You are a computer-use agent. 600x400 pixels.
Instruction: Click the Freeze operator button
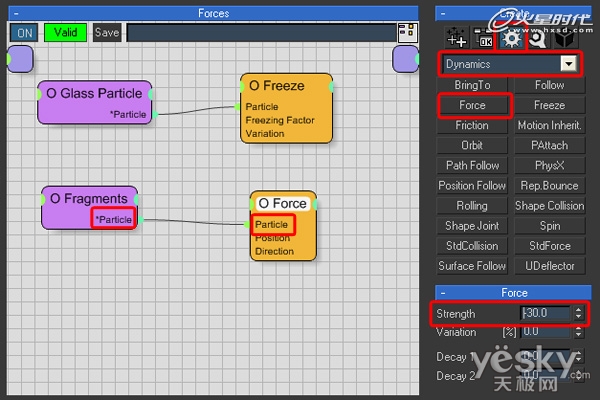coord(549,105)
